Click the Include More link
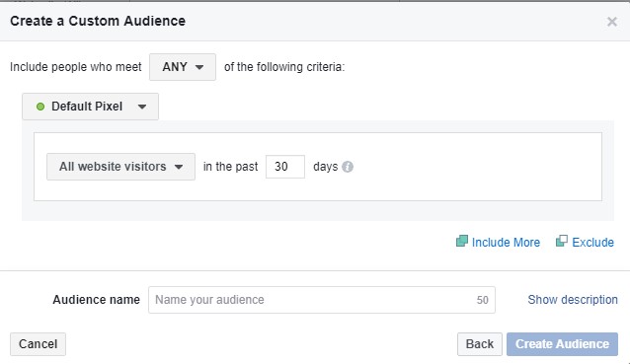Viewport: 630px width, 364px height. click(506, 243)
